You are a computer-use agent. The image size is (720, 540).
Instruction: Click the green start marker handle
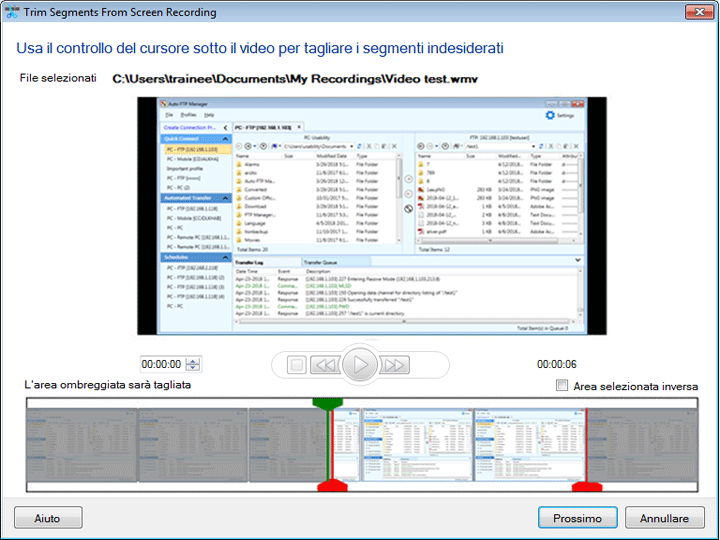click(x=327, y=403)
